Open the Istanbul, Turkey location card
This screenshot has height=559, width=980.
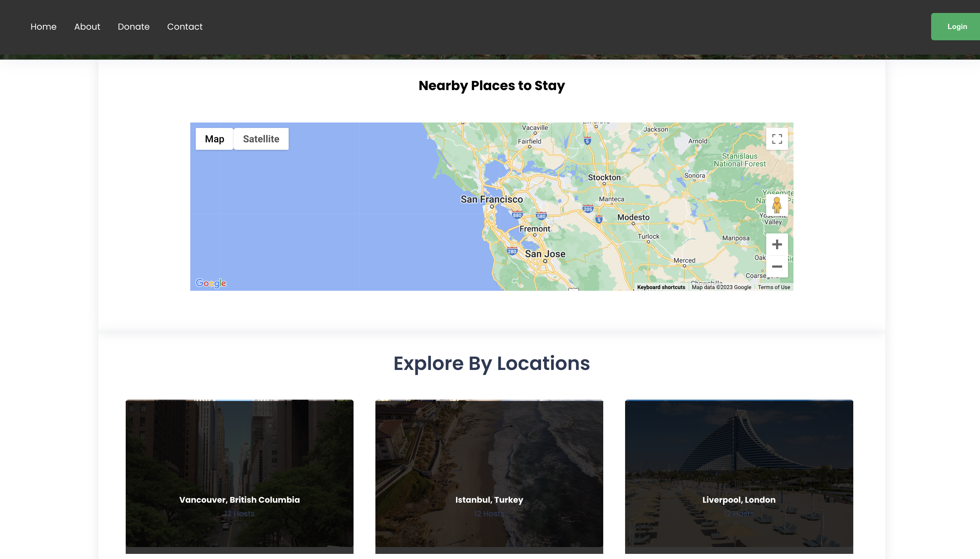(x=489, y=473)
